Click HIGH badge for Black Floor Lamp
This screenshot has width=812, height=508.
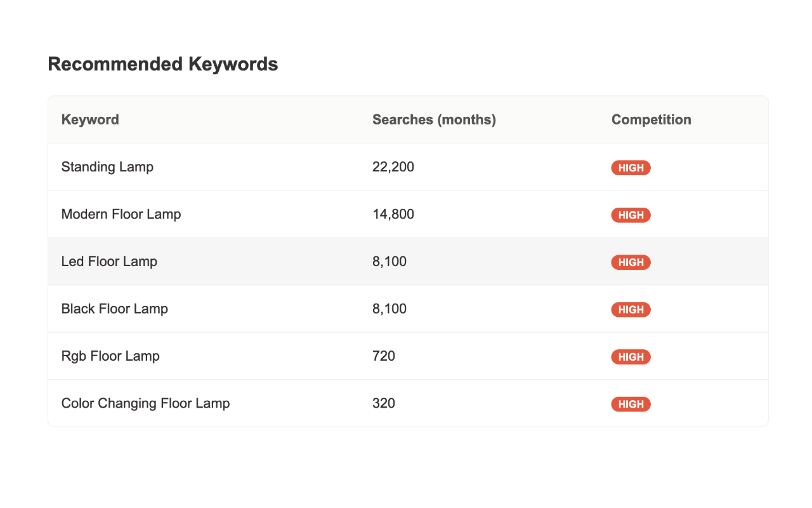tap(631, 310)
